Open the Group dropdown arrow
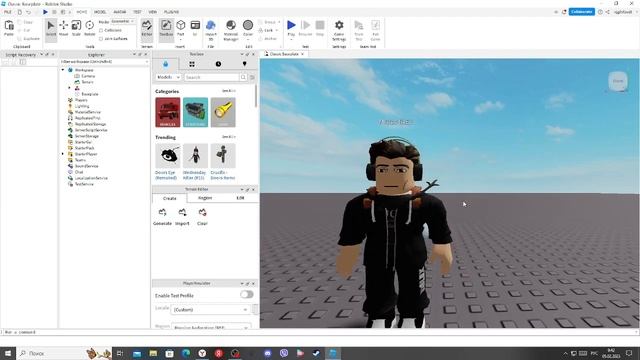 [x=279, y=22]
